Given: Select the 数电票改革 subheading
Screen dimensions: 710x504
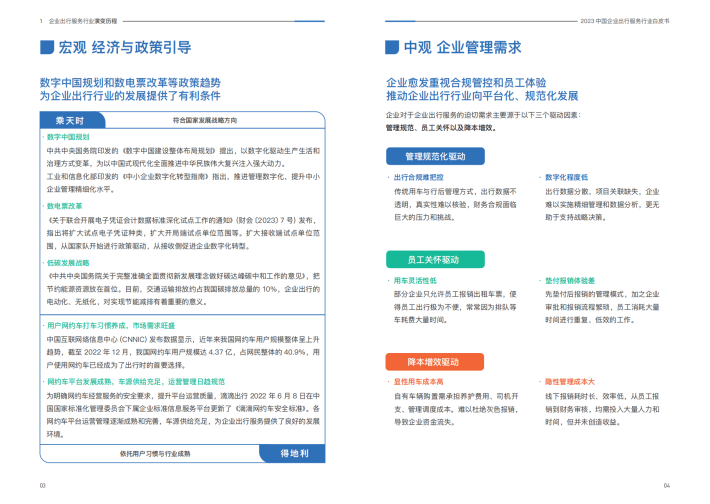Looking at the screenshot, I should coord(66,205).
